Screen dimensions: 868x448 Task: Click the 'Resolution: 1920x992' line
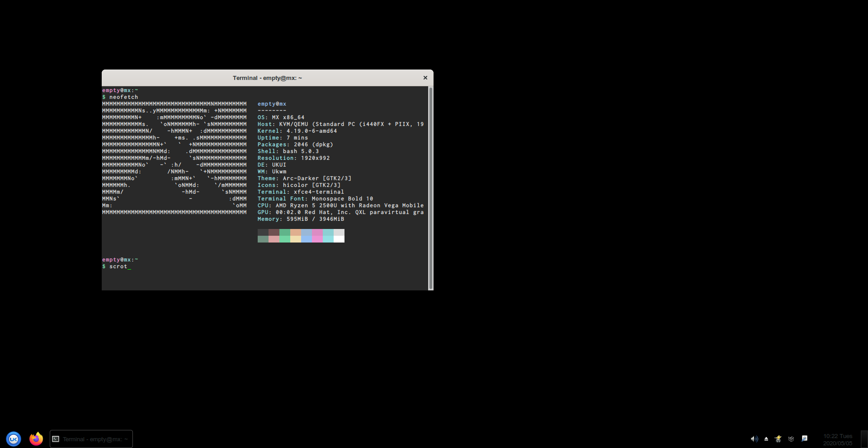pos(294,158)
